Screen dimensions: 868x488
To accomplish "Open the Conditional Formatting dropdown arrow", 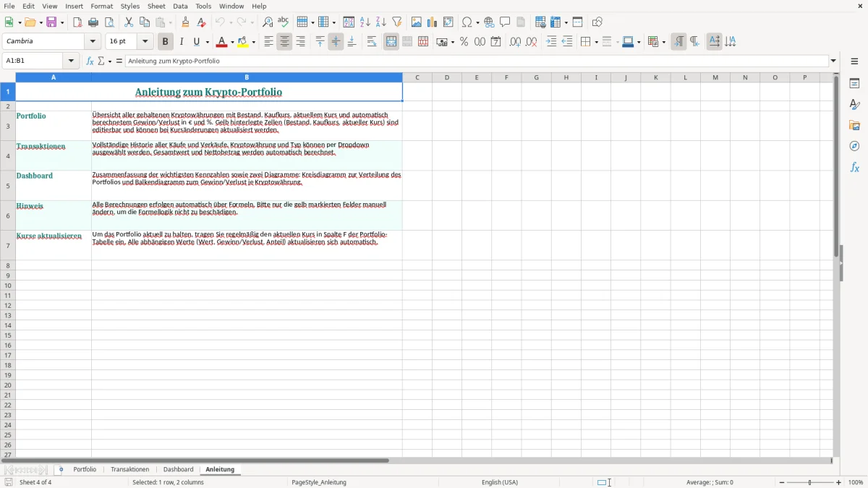I will click(x=663, y=42).
